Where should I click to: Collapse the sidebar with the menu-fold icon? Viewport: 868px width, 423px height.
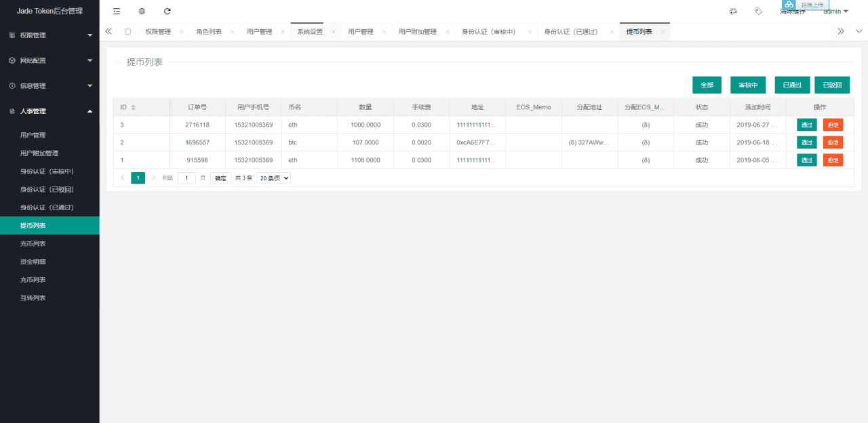point(117,12)
